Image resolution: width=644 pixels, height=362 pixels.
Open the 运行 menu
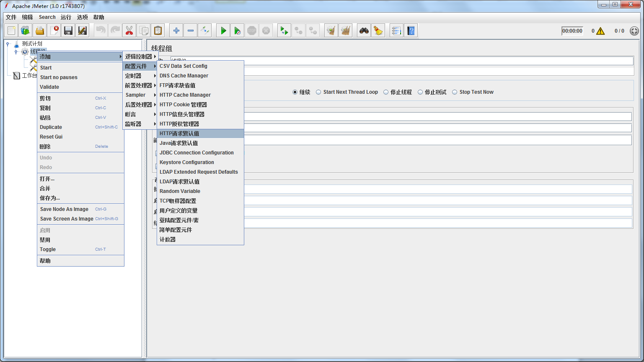66,17
